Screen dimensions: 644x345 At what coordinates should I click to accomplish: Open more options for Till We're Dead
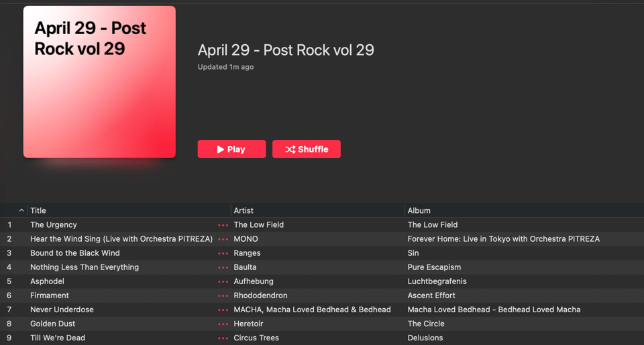(223, 338)
